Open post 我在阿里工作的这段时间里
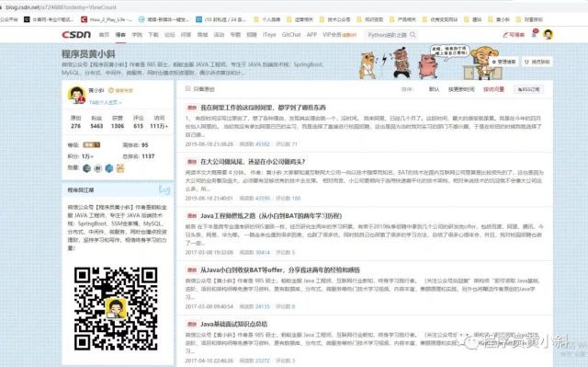 tap(264, 108)
